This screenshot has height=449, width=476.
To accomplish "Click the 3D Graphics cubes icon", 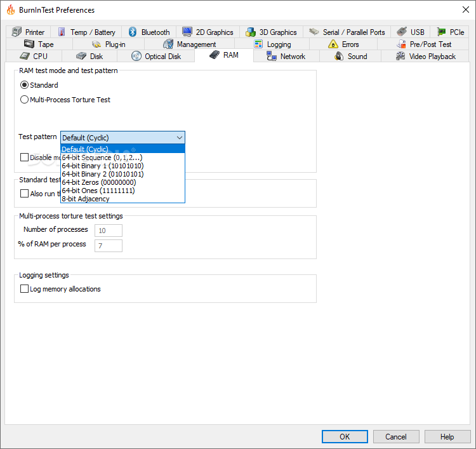I will pos(251,32).
